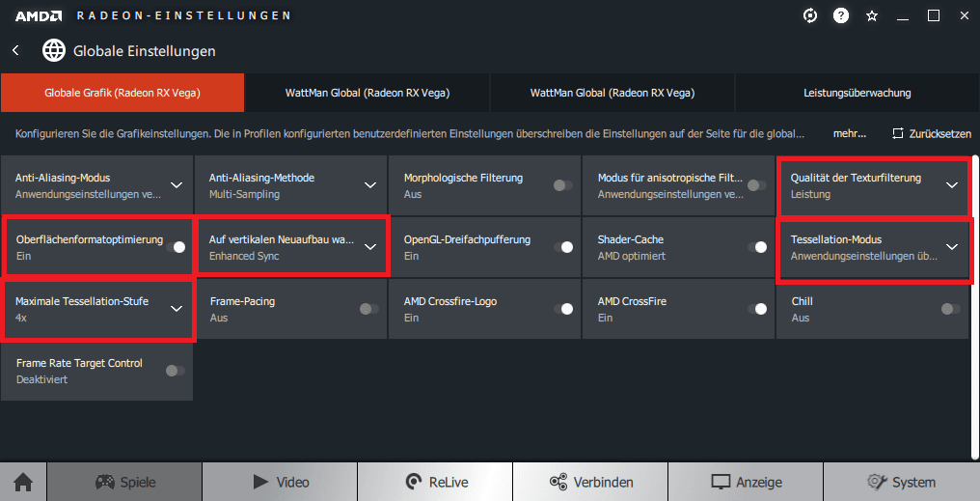Toggle the Chill switch

click(950, 309)
